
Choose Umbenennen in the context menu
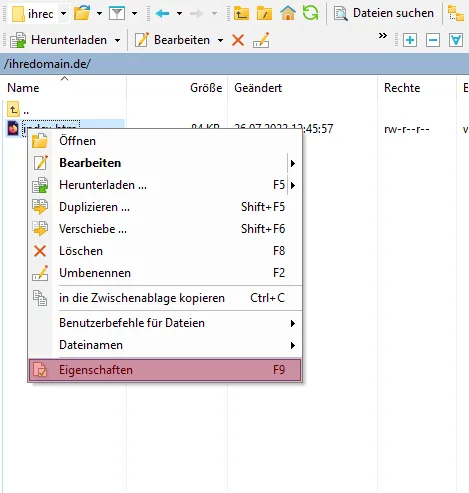165,273
